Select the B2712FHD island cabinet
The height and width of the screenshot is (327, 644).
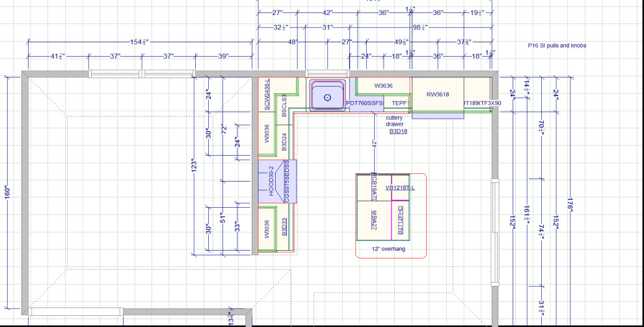pos(400,220)
